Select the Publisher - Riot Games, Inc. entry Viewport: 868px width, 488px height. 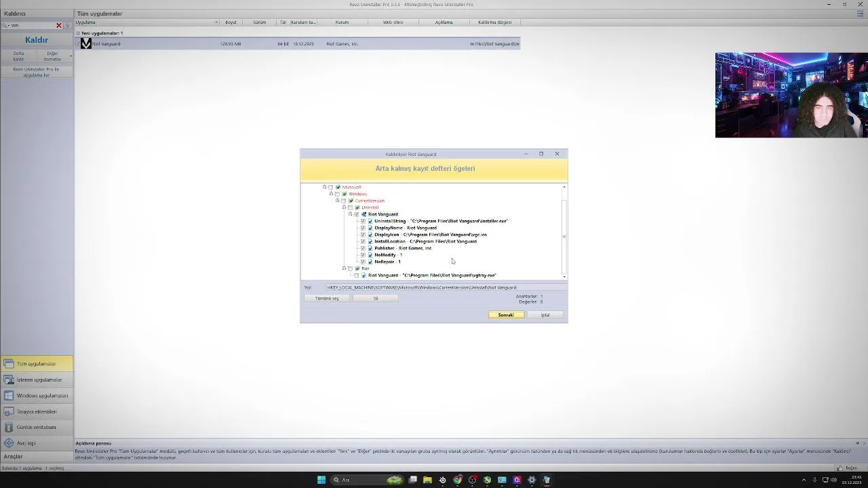tap(403, 248)
